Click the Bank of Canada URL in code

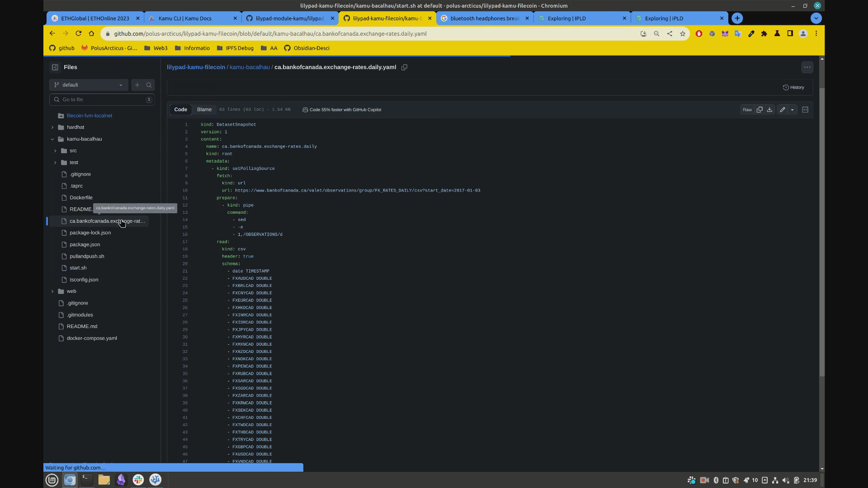click(358, 191)
